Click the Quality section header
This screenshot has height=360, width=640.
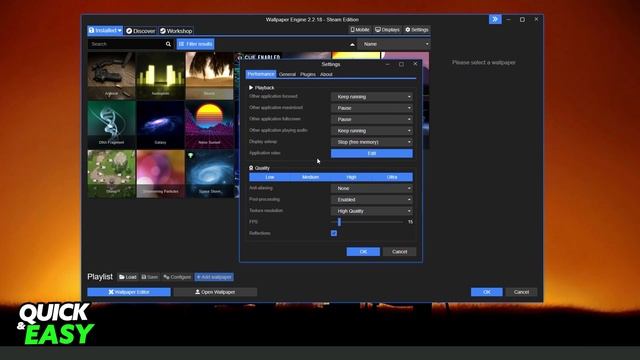pyautogui.click(x=259, y=168)
